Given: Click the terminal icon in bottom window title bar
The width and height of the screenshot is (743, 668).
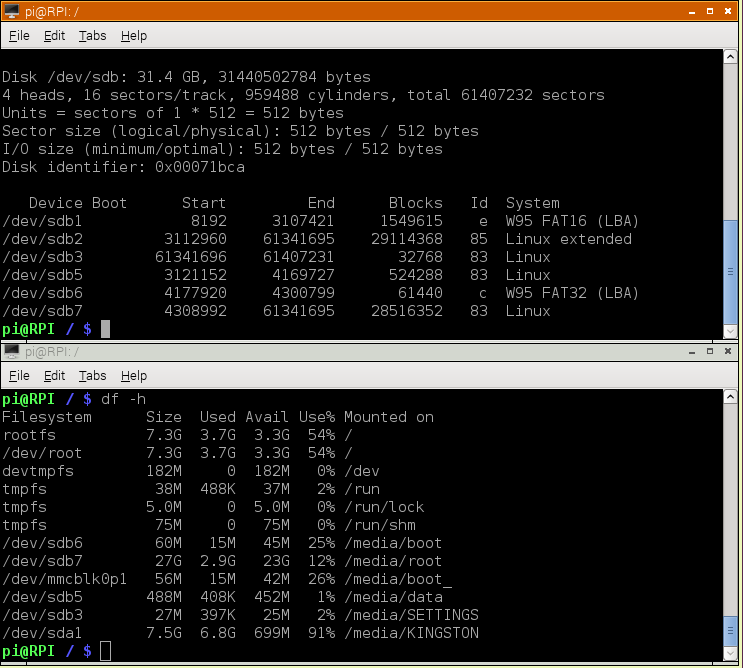Looking at the screenshot, I should point(13,351).
